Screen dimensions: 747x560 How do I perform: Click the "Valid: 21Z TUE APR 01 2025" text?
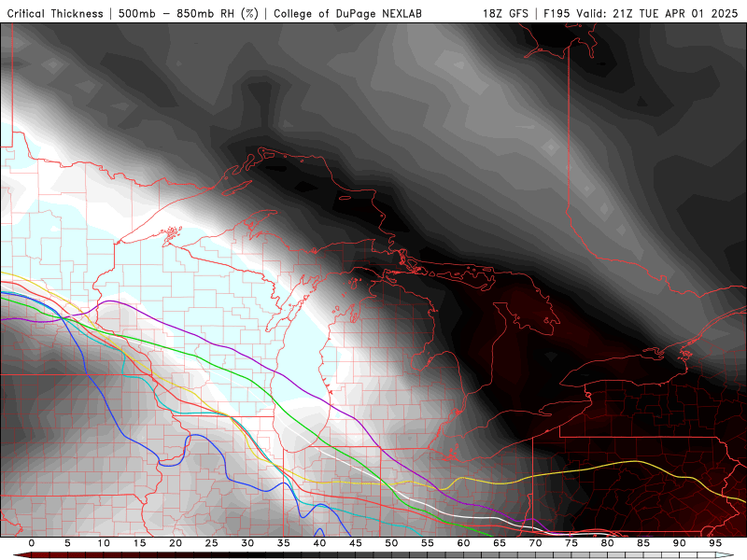click(x=657, y=14)
